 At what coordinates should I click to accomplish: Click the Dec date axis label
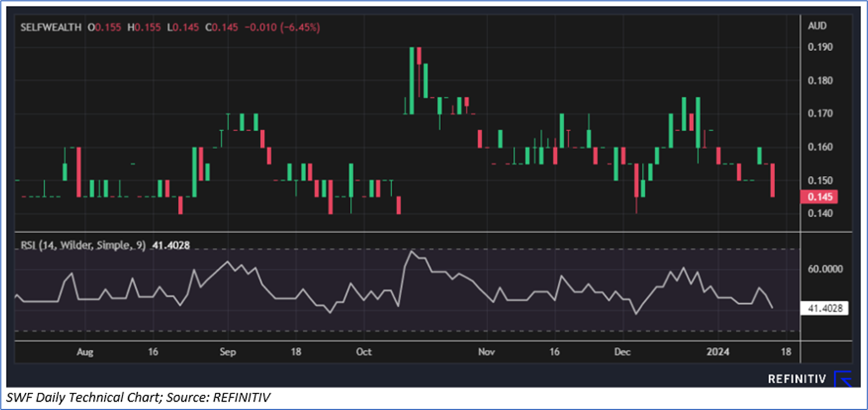622,352
